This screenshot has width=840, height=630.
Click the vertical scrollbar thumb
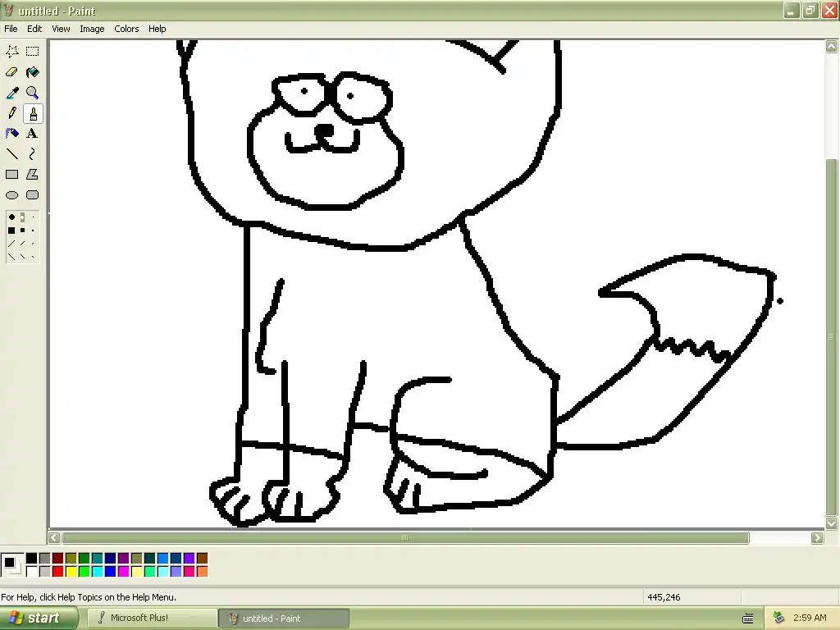pos(832,336)
